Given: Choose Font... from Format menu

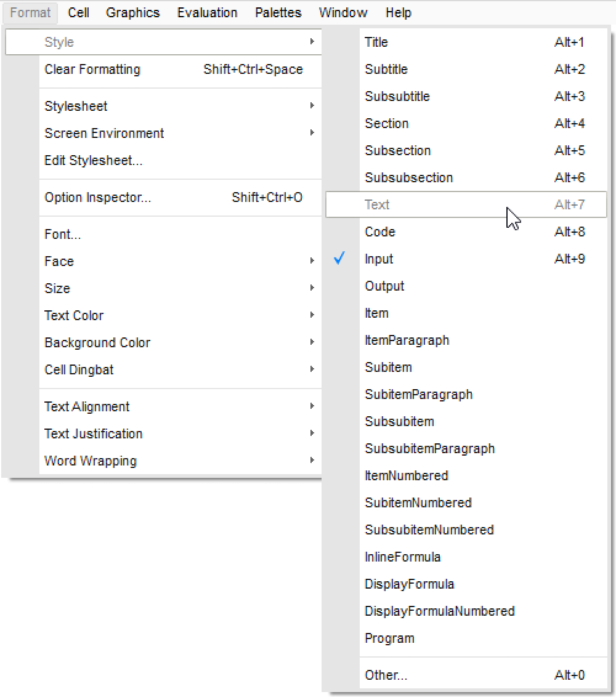Looking at the screenshot, I should click(63, 235).
